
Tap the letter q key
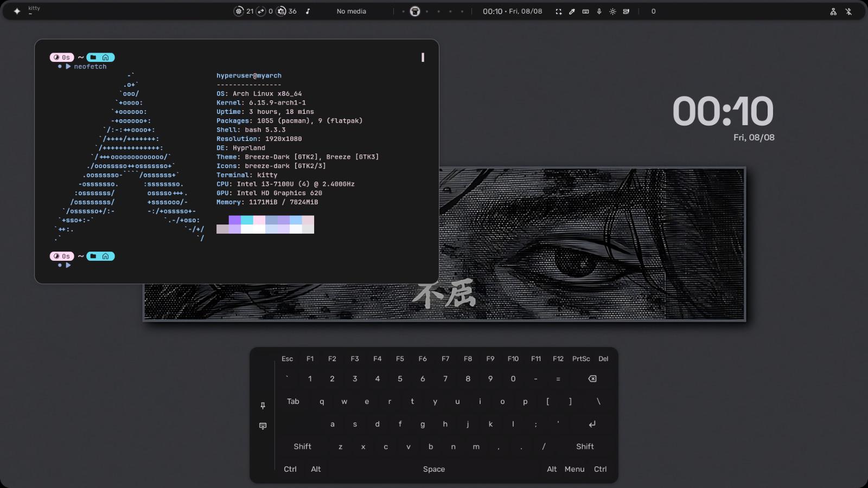point(322,402)
